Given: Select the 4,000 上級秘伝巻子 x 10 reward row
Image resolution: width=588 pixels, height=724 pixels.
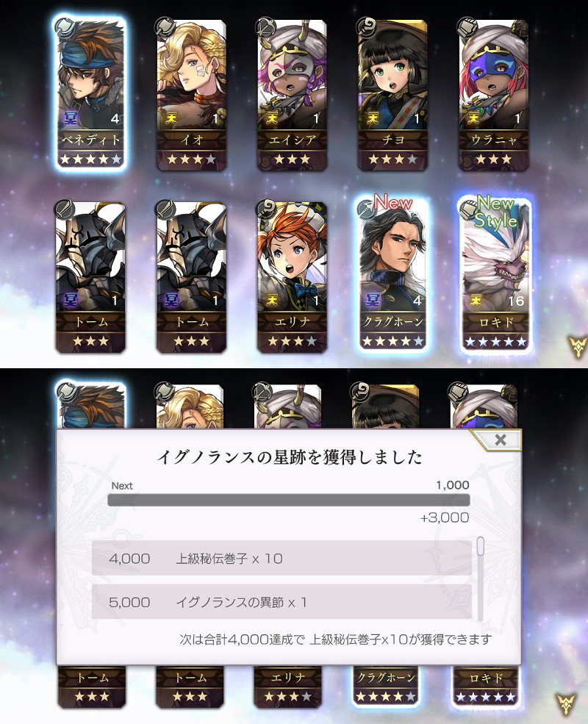Looking at the screenshot, I should click(282, 558).
